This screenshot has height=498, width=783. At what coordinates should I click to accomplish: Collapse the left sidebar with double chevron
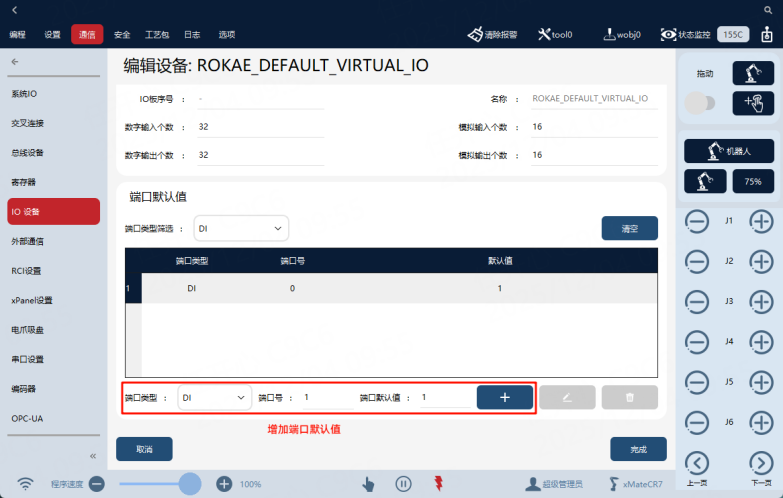93,456
